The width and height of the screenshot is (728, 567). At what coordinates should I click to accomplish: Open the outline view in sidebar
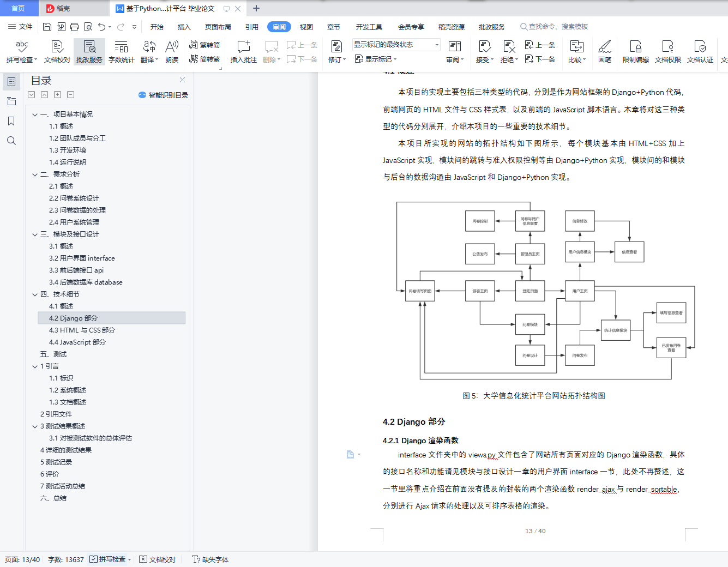point(11,82)
